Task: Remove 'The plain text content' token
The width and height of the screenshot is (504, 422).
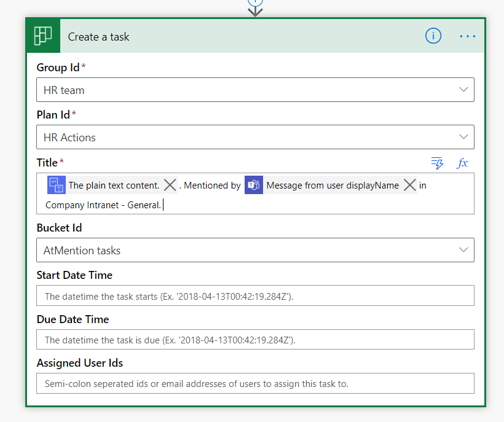Action: pyautogui.click(x=170, y=185)
